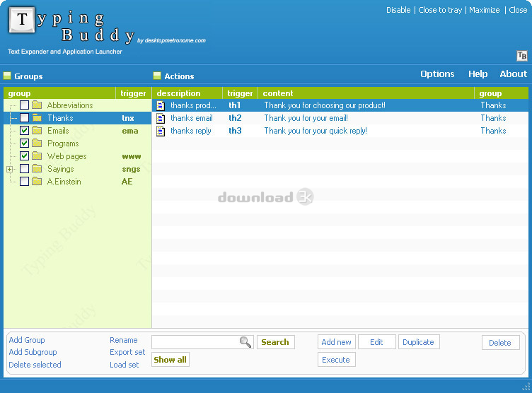532x393 pixels.
Task: Uncheck the Web pages group checkbox
Action: 24,156
